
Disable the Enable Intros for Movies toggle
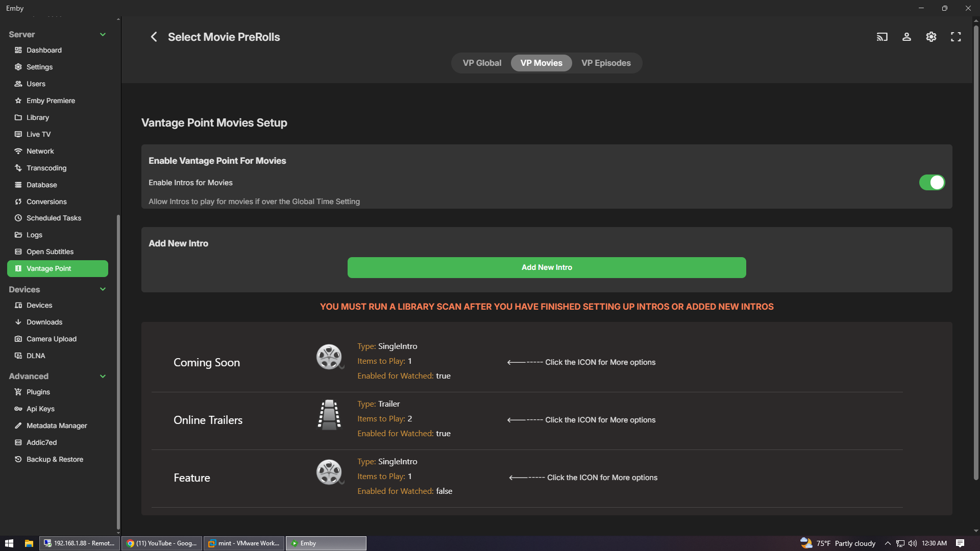pos(932,183)
